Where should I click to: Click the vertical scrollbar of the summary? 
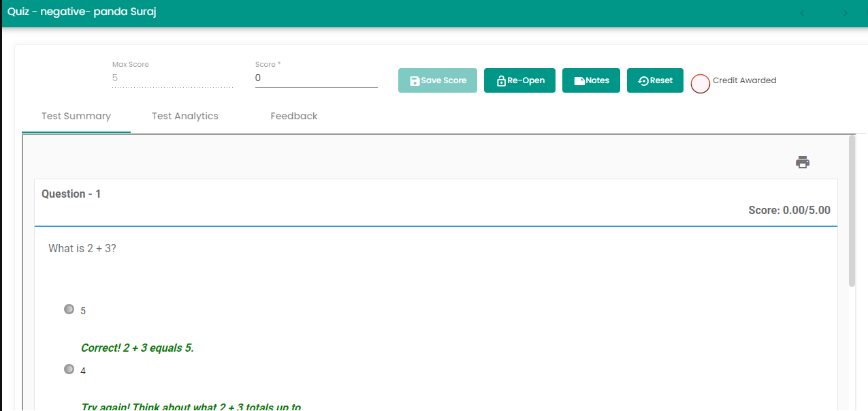852,211
